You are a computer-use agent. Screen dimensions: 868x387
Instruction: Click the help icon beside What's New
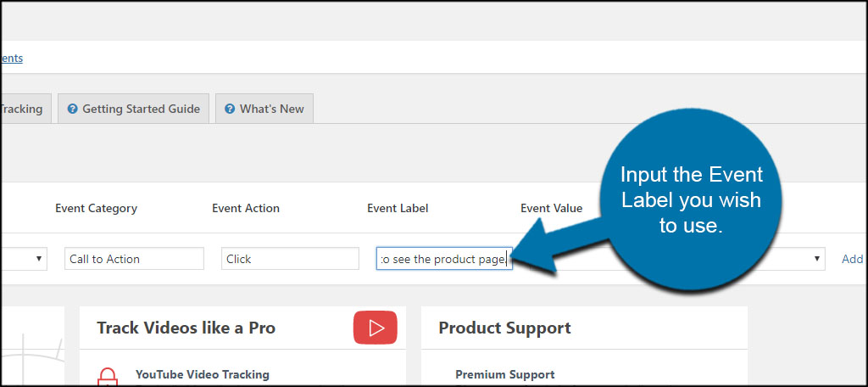(x=229, y=109)
